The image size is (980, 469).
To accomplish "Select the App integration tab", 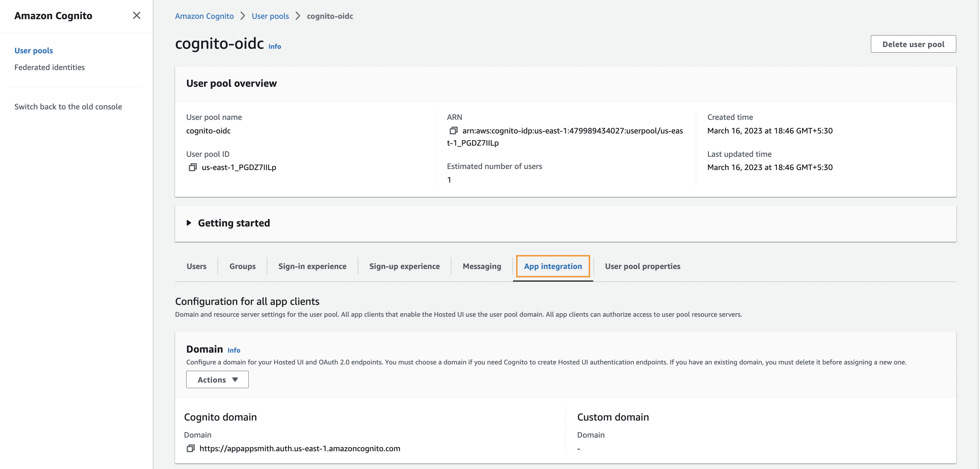I will pos(553,266).
